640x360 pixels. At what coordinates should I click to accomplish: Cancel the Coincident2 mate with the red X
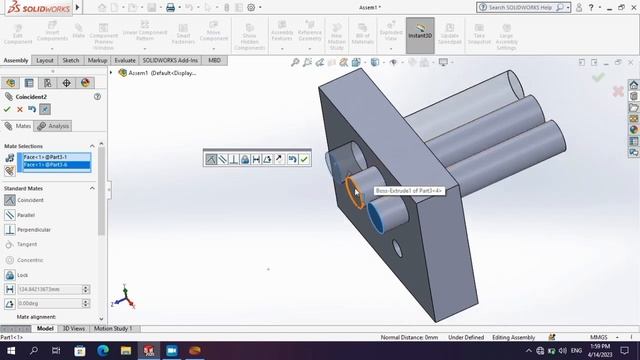click(20, 109)
